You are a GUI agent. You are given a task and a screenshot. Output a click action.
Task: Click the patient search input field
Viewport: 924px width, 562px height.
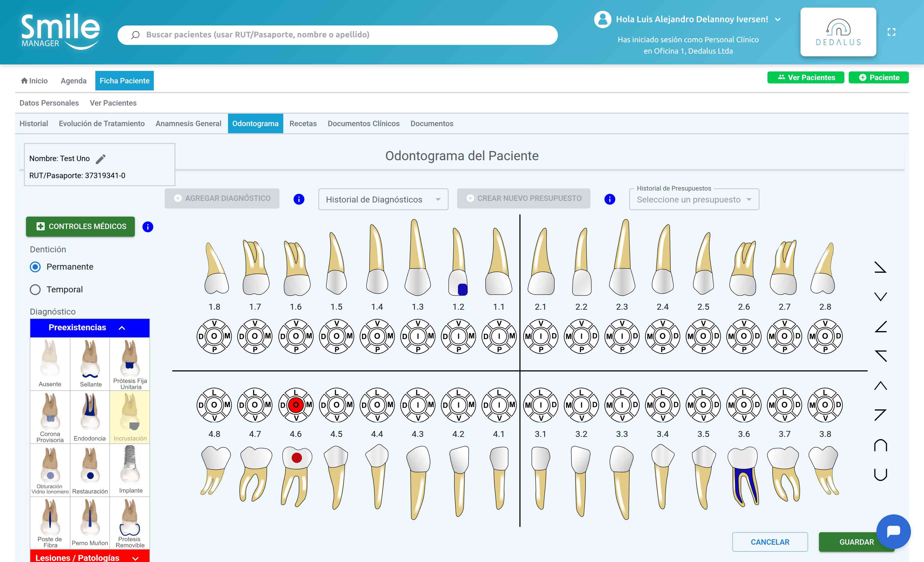click(337, 35)
